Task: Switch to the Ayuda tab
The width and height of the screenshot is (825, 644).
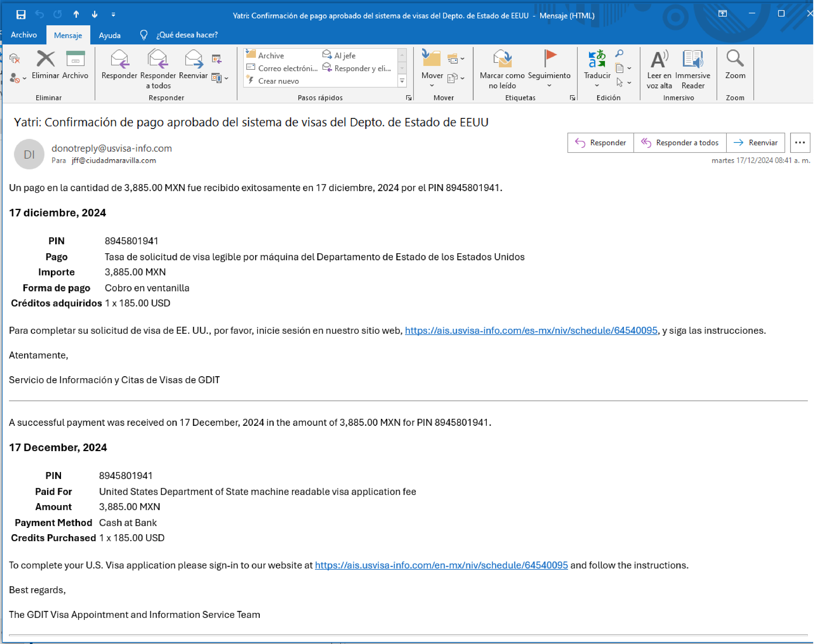Action: [x=110, y=35]
